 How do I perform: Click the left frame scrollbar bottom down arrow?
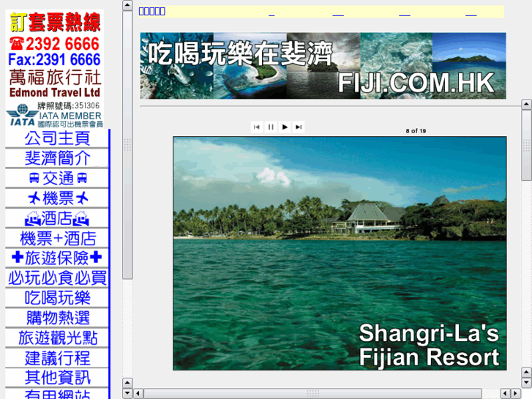pos(127,394)
